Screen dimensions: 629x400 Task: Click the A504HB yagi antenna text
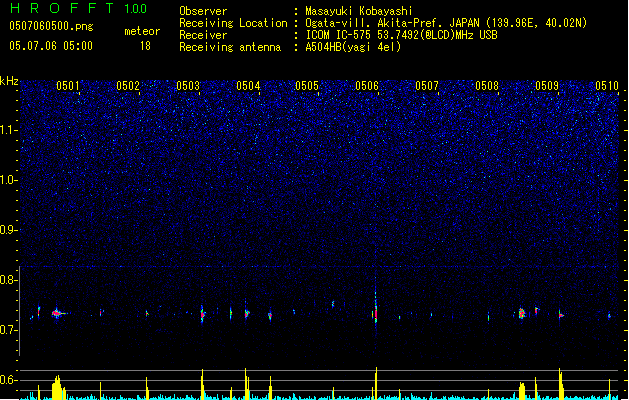point(353,47)
